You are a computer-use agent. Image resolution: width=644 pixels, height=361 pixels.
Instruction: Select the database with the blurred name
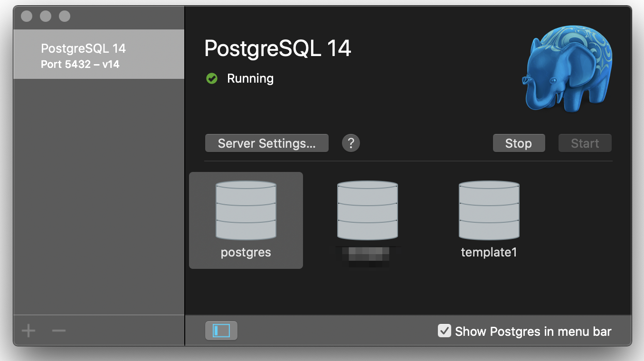(x=368, y=210)
